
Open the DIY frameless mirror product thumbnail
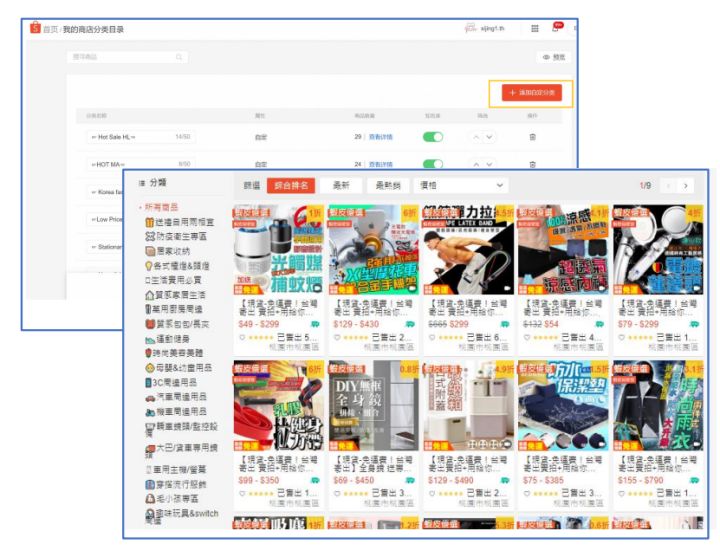click(x=373, y=405)
